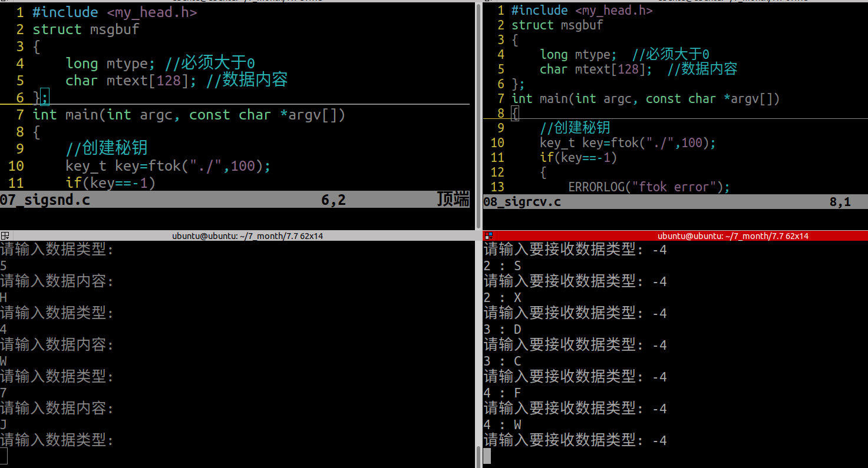Click the received message '2 : S'
This screenshot has width=868, height=468.
click(503, 265)
